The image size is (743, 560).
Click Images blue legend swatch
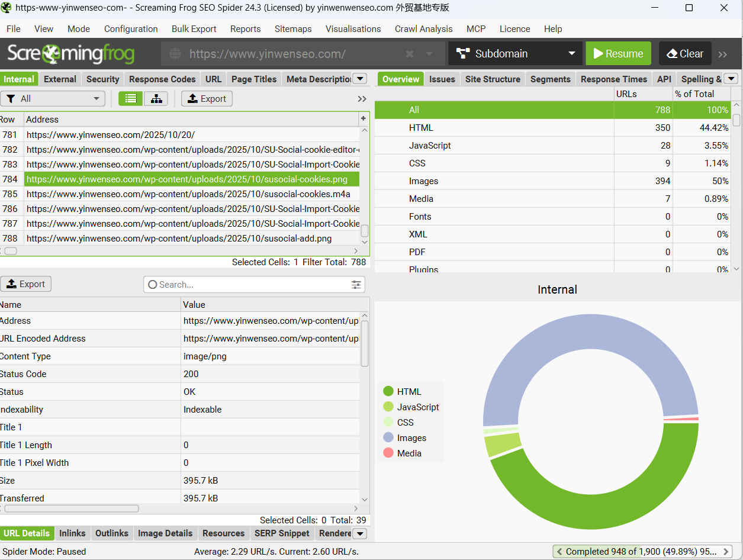[388, 437]
